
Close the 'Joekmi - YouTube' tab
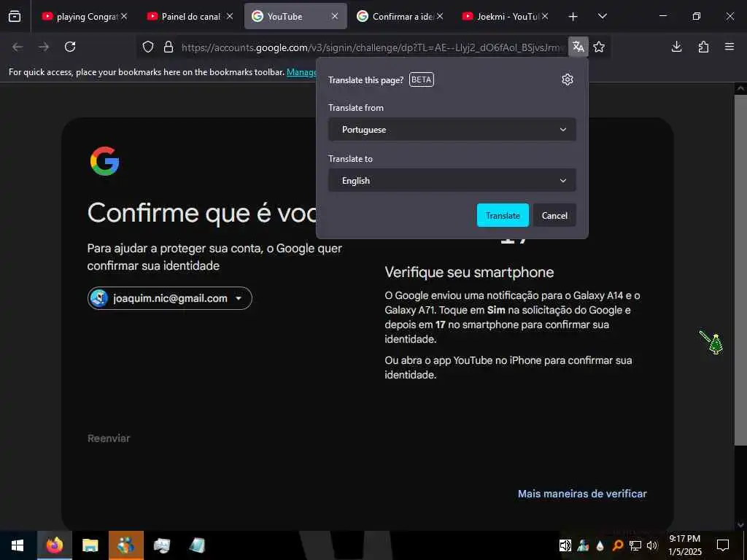545,16
